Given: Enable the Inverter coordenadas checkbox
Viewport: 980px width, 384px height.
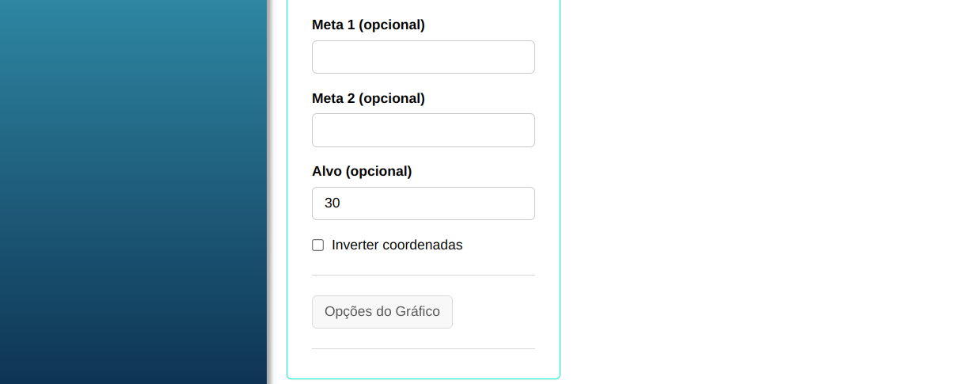Looking at the screenshot, I should [x=318, y=245].
